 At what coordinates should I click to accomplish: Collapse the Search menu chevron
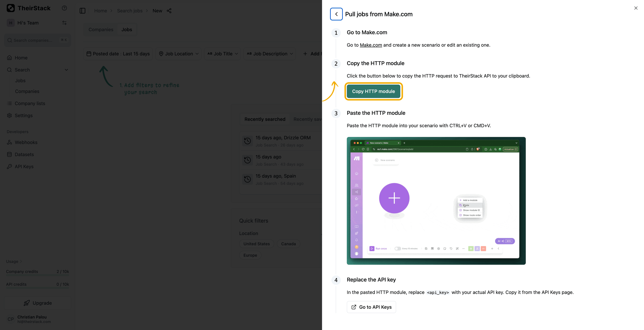point(66,70)
